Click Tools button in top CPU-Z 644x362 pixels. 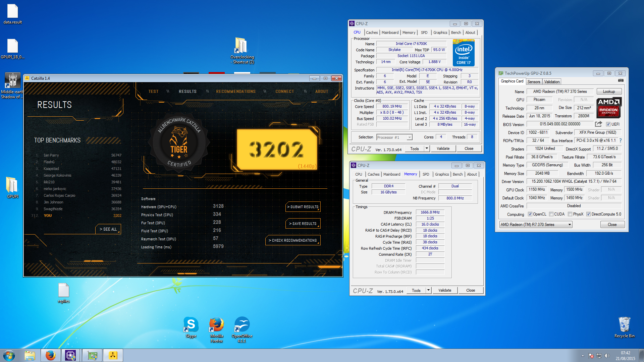coord(415,148)
